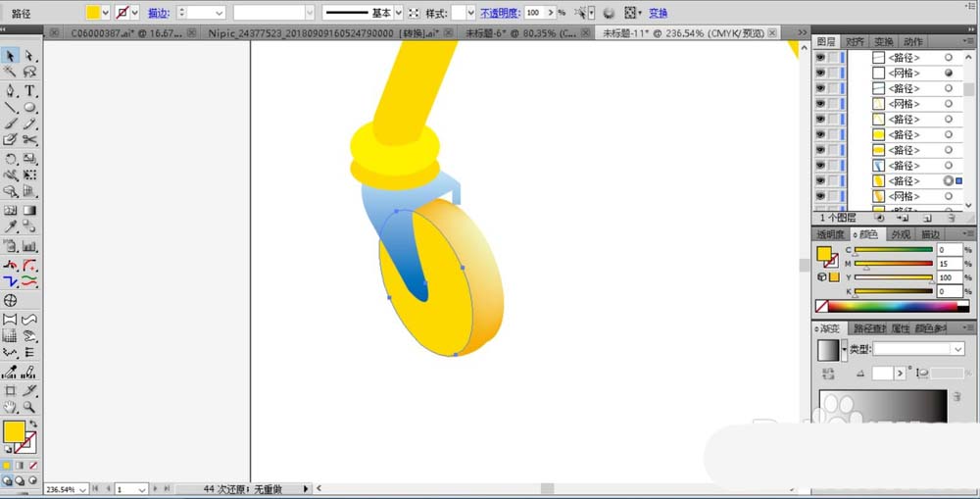Select the Type (T) tool
980x499 pixels.
pyautogui.click(x=29, y=90)
